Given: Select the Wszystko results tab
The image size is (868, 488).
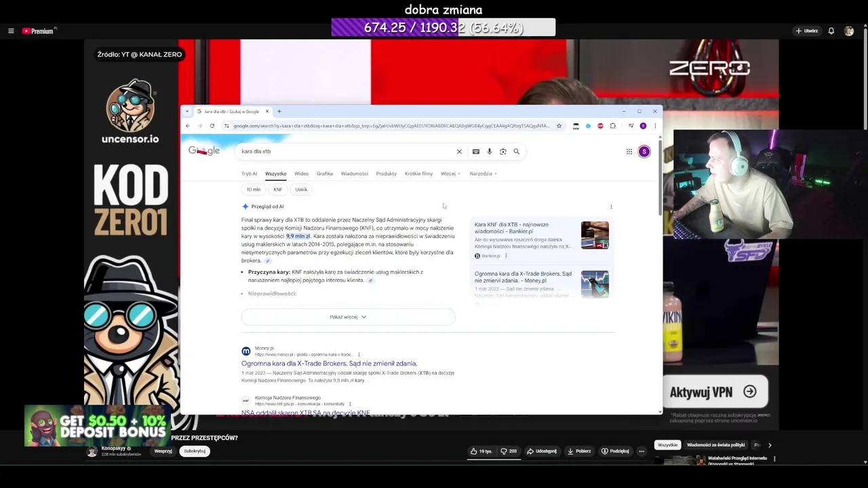Looking at the screenshot, I should (275, 174).
